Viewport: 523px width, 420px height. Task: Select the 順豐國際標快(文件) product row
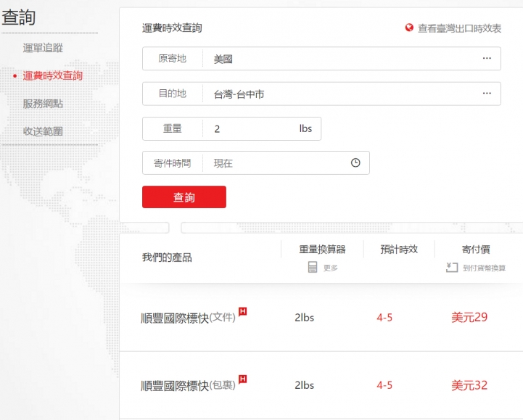(321, 317)
